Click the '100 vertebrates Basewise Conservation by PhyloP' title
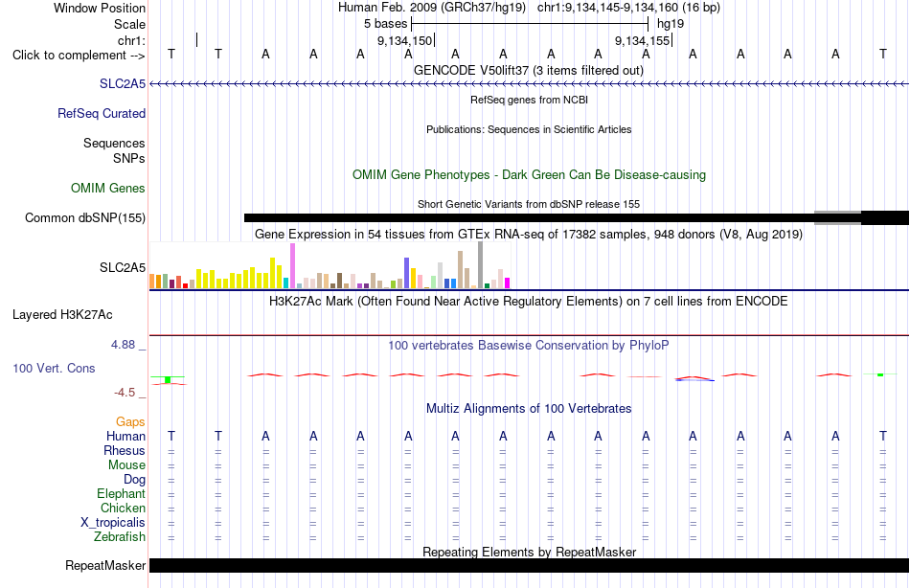 pos(529,346)
